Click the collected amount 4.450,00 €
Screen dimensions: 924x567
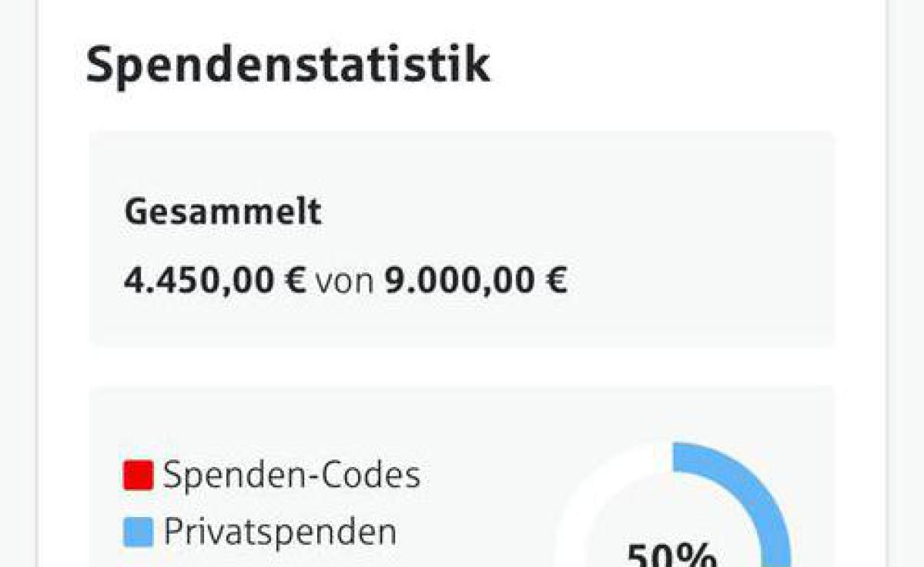coord(214,281)
